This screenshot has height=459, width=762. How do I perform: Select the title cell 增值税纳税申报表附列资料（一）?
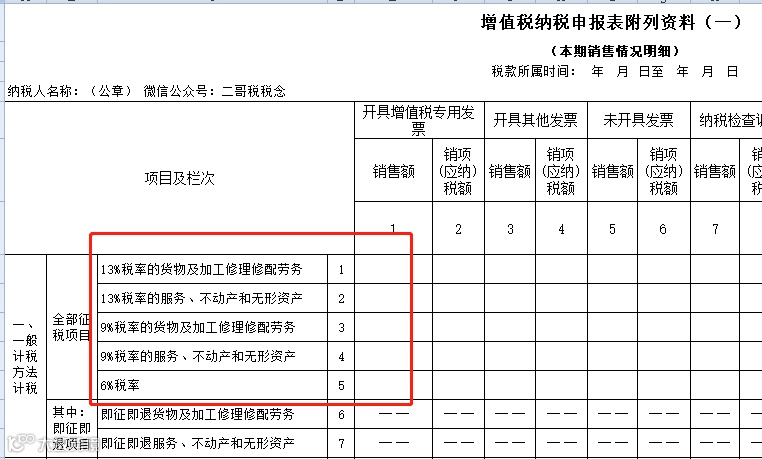(x=611, y=23)
